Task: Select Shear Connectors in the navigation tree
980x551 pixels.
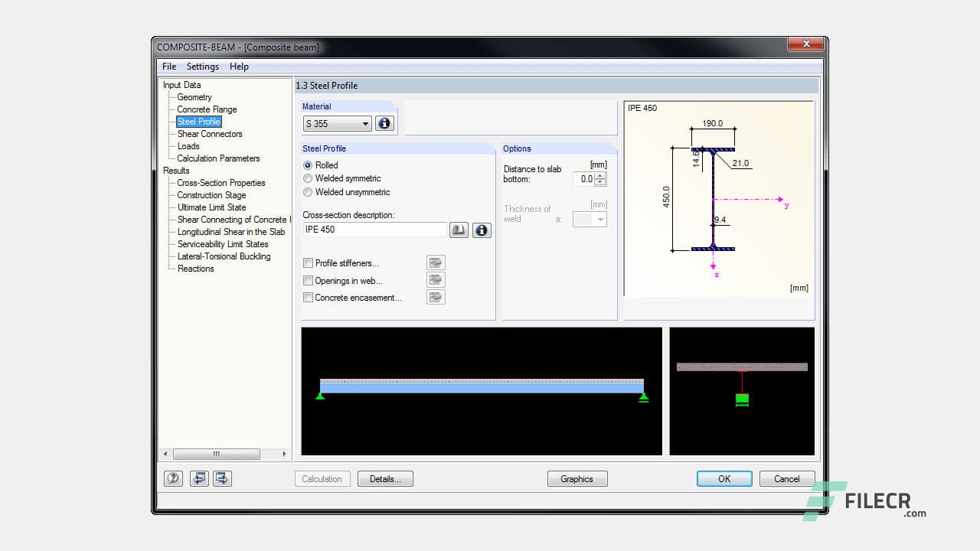Action: click(x=210, y=134)
